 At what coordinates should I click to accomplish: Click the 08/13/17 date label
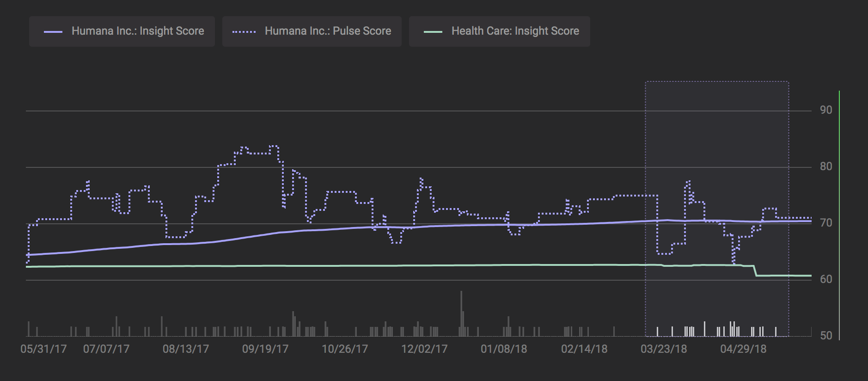186,349
